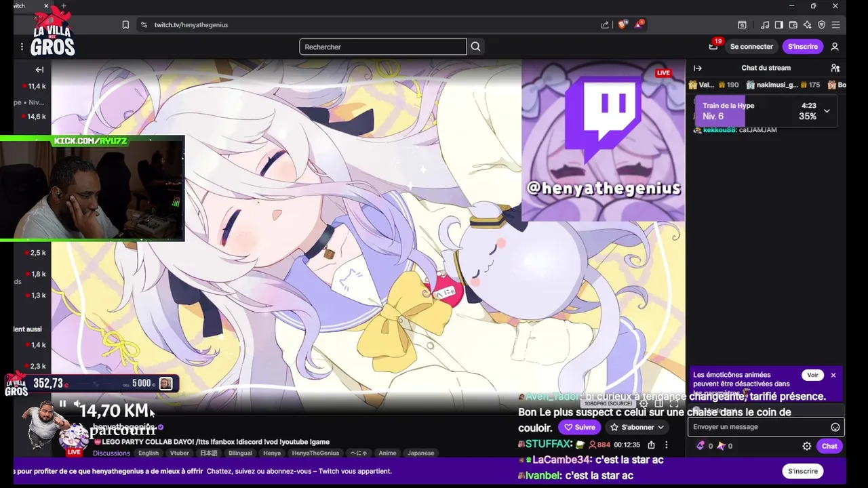Open video player settings gear
The height and width of the screenshot is (488, 868).
pos(644,404)
